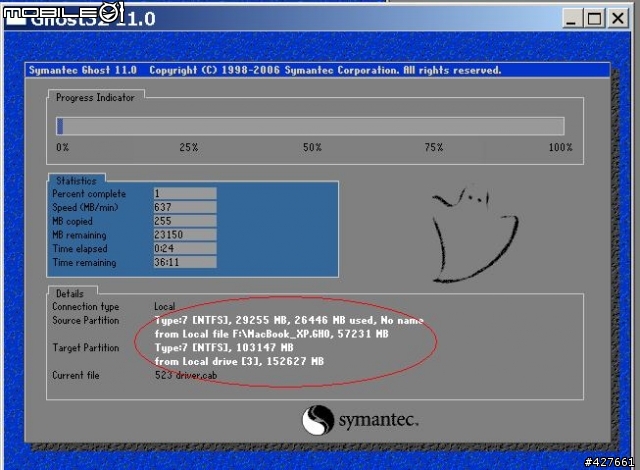
Task: Click the 'Connection type' label
Action: 86,306
